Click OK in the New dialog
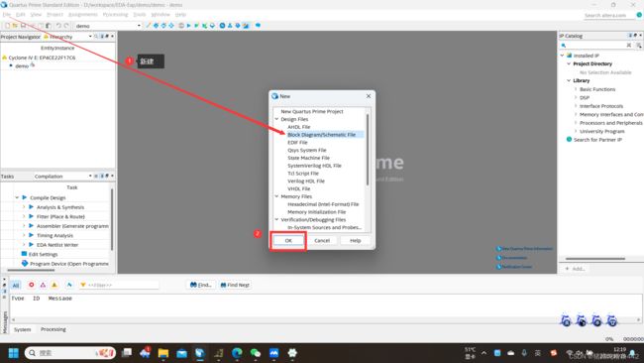The width and height of the screenshot is (644, 363). tap(288, 240)
